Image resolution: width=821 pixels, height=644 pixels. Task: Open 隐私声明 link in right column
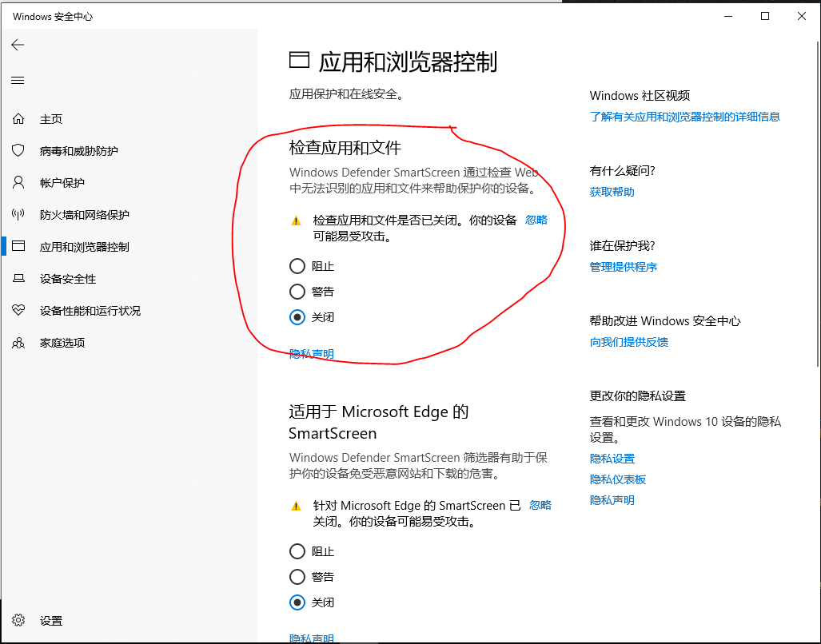click(612, 500)
